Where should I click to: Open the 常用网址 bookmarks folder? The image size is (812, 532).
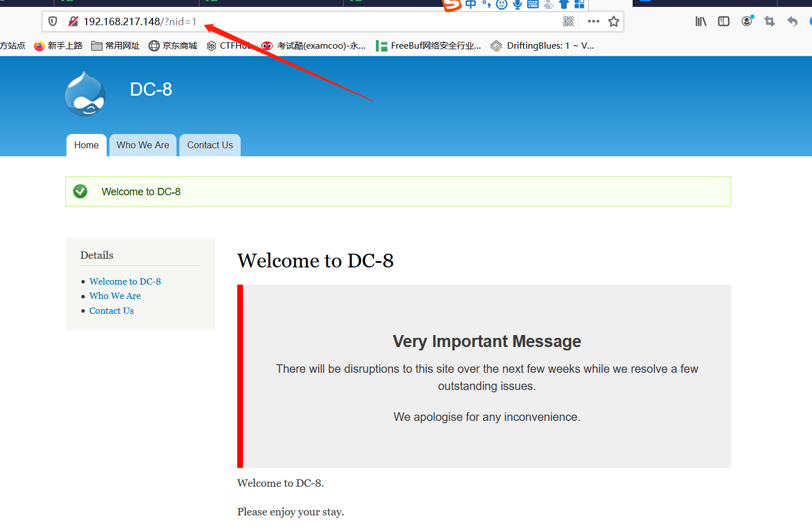coord(115,46)
